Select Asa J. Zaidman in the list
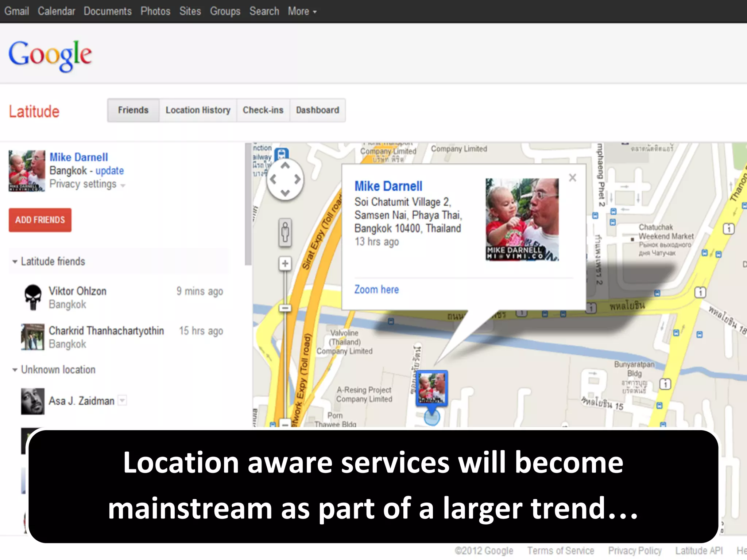The width and height of the screenshot is (747, 560). coord(82,401)
